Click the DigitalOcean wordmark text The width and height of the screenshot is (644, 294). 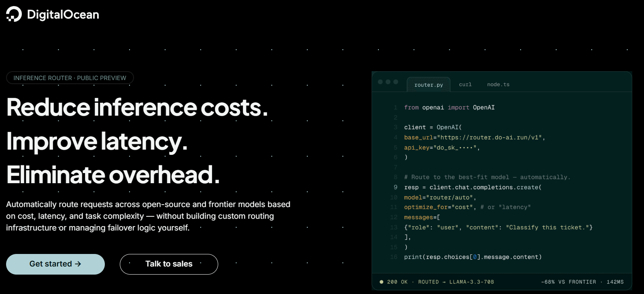coord(63,15)
